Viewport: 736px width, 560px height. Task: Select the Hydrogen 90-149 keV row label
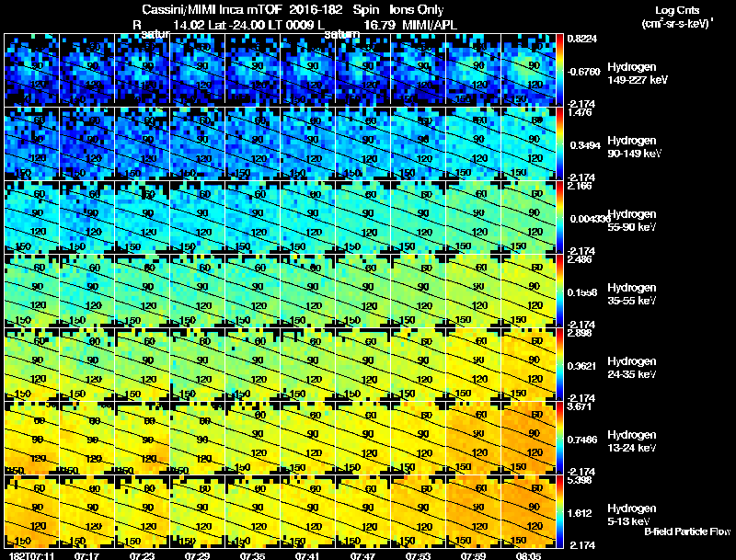click(x=635, y=147)
